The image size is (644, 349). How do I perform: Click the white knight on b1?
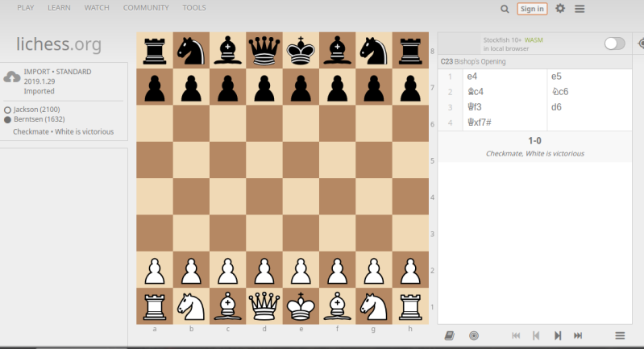[x=191, y=306]
